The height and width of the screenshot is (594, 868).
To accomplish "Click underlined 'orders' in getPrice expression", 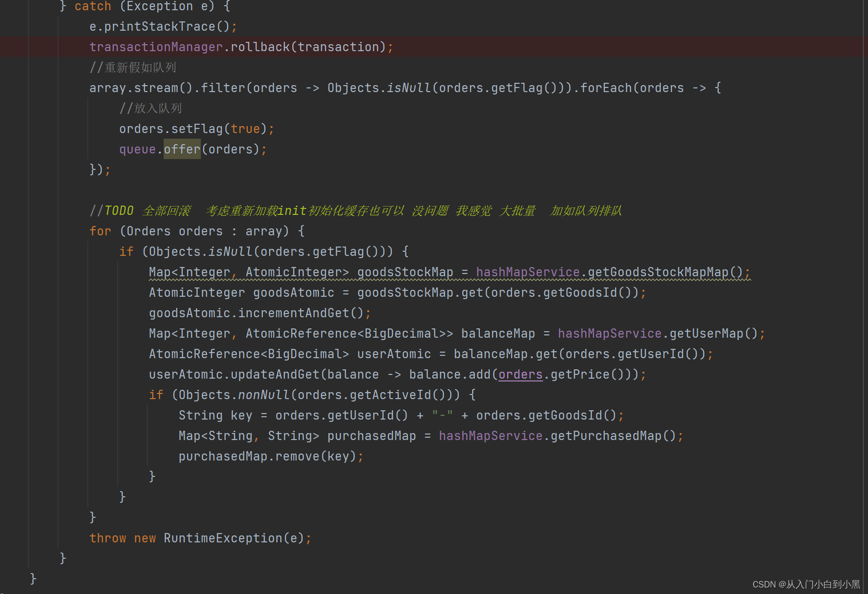I will 520,374.
